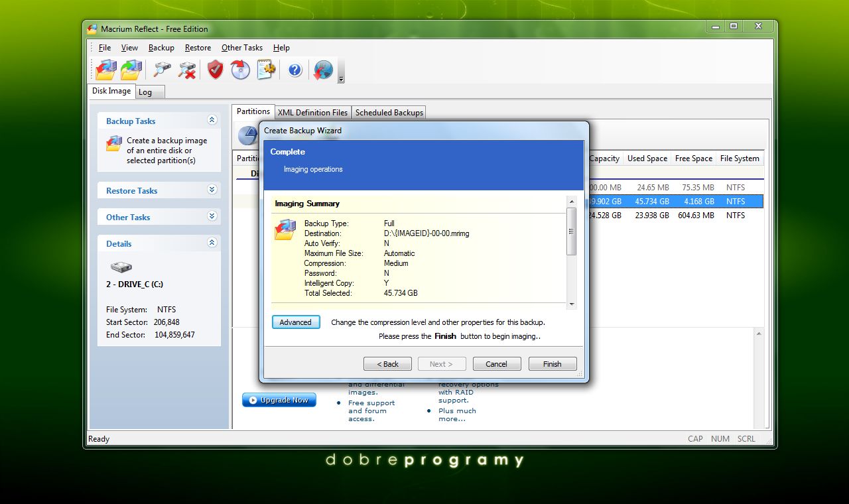This screenshot has height=504, width=849.
Task: Open the File menu
Action: pos(105,48)
